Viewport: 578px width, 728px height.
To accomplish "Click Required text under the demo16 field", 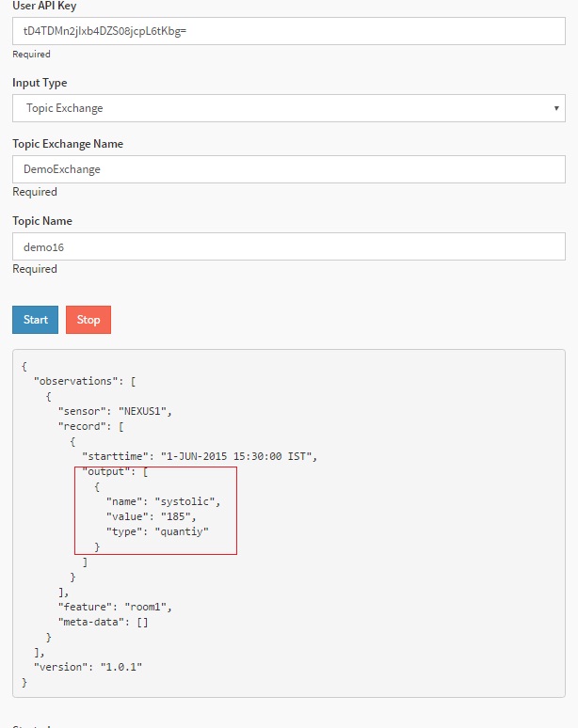I will 35,269.
